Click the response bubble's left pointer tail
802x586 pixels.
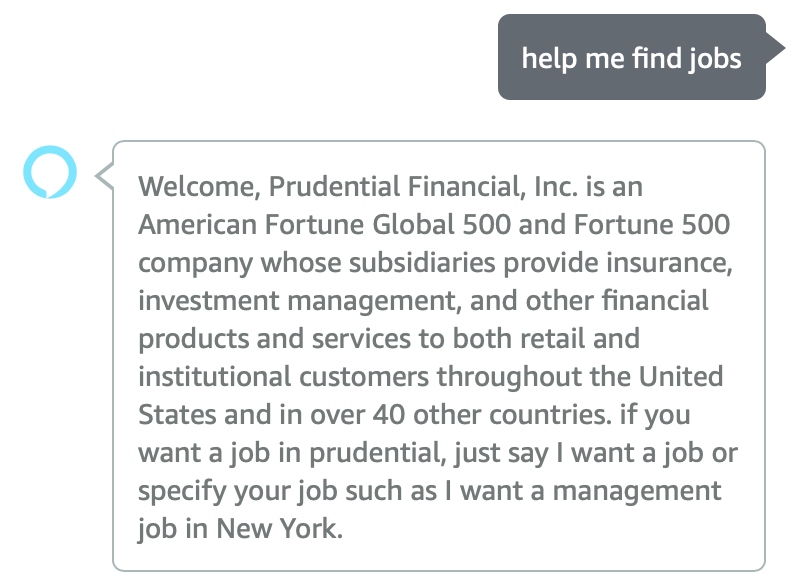[x=104, y=176]
